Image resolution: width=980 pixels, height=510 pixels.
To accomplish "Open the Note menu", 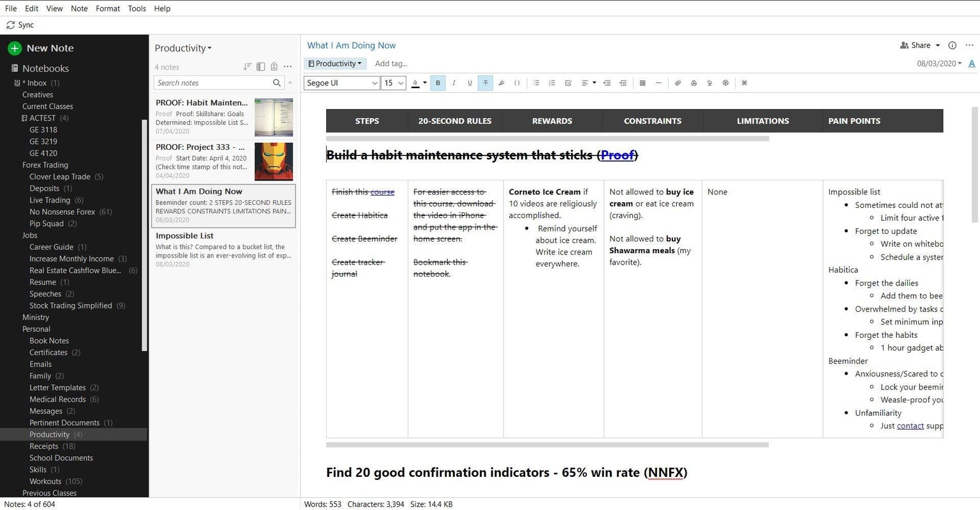I will (79, 8).
